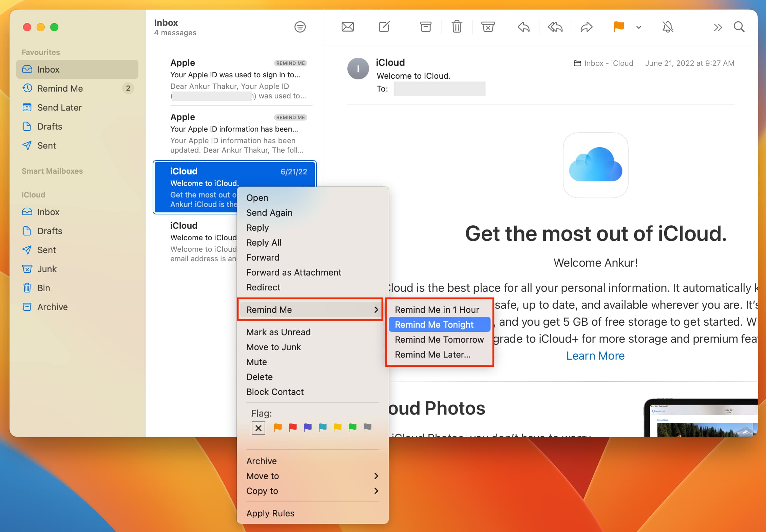Choose Send Again in context menu
The image size is (766, 532).
pyautogui.click(x=312, y=212)
